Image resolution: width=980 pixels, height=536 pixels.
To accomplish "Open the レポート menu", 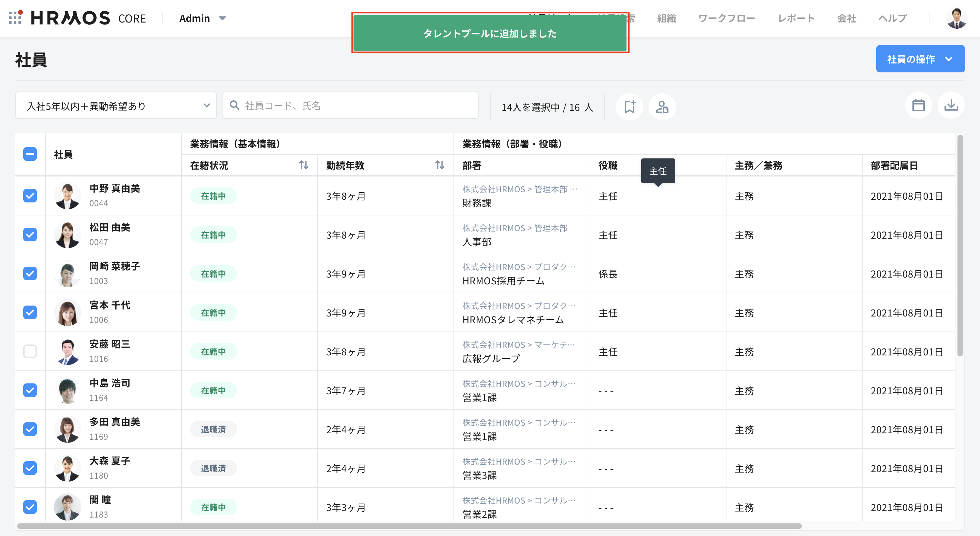I will tap(796, 18).
